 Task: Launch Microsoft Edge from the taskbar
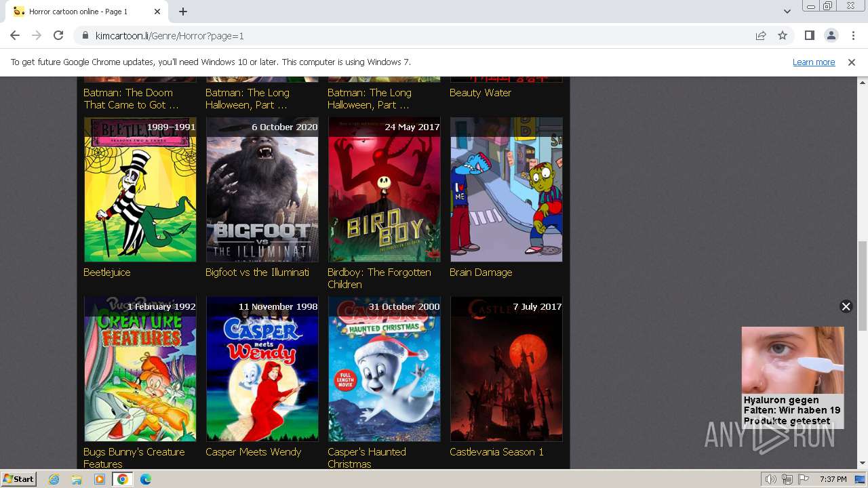pyautogui.click(x=145, y=479)
